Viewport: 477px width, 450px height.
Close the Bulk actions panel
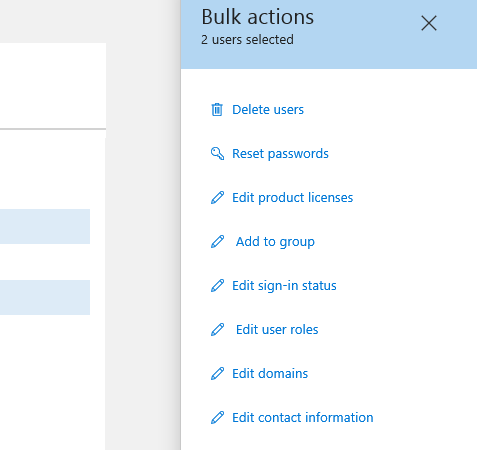[x=429, y=23]
